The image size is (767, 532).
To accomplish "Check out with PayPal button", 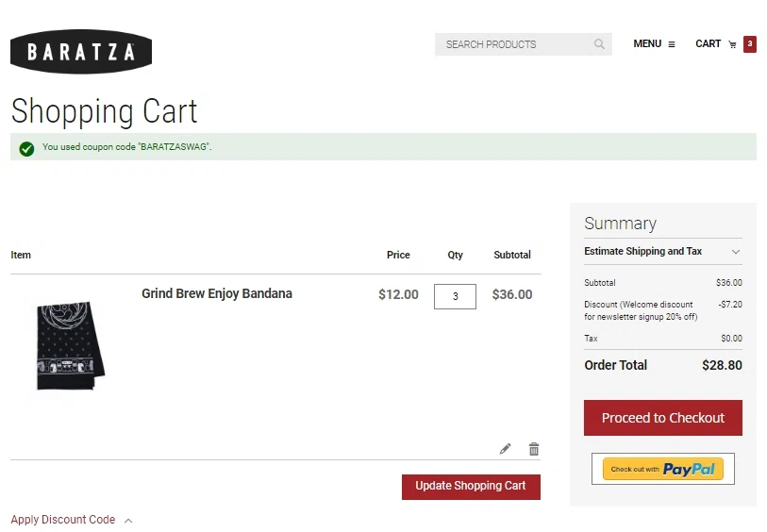I will pyautogui.click(x=663, y=469).
